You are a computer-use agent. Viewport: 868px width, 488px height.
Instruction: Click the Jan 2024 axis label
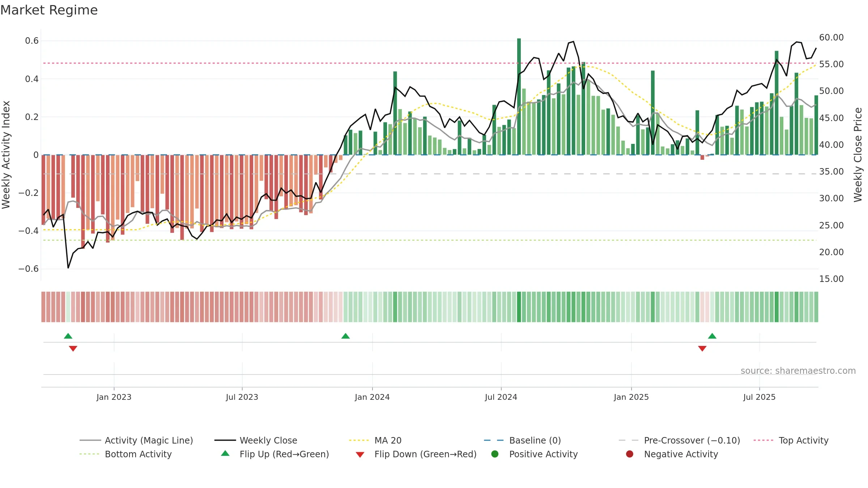pos(372,397)
